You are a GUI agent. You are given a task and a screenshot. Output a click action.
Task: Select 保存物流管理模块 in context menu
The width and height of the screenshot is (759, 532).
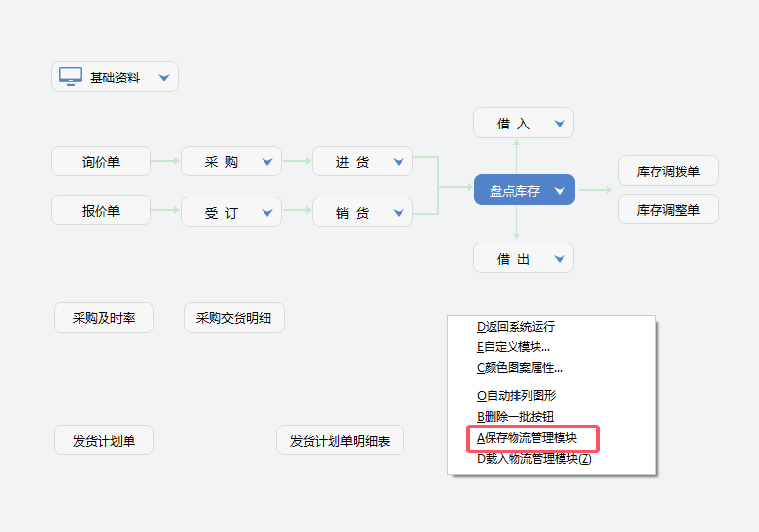535,438
